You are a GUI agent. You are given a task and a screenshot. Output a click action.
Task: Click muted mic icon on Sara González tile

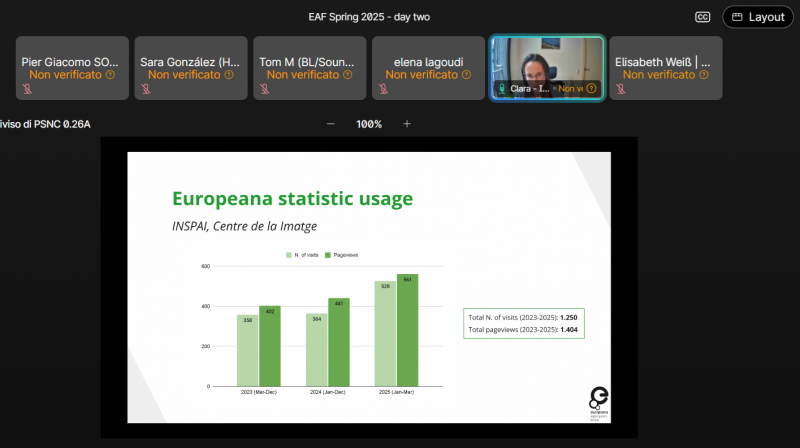tap(146, 89)
